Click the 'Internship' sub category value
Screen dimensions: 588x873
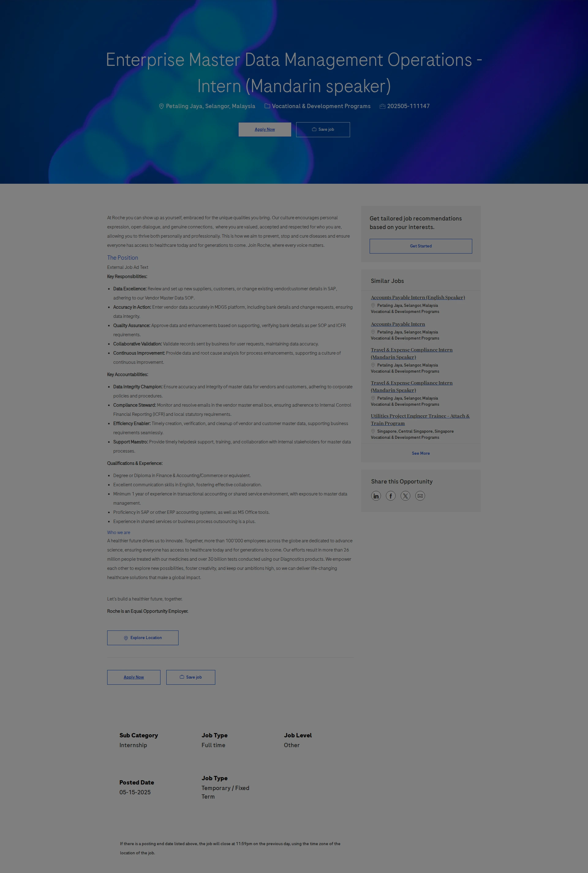pyautogui.click(x=133, y=745)
